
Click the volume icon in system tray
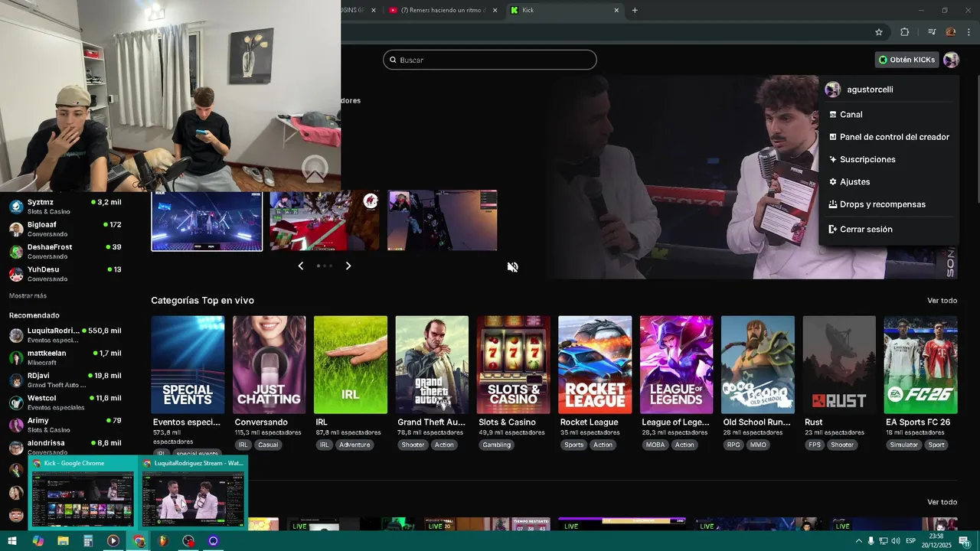pos(895,541)
